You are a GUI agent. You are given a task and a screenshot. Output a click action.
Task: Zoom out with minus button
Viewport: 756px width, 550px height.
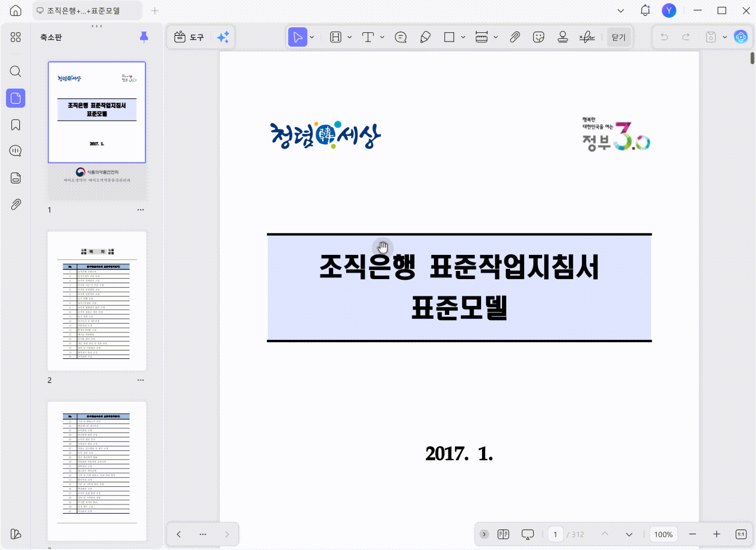tap(692, 534)
